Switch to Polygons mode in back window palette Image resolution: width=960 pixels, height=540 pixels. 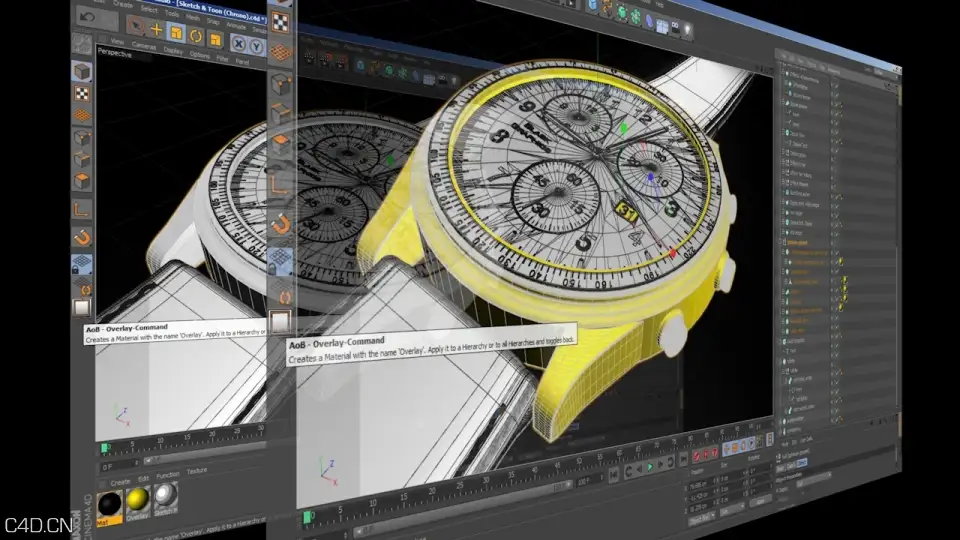(82, 181)
